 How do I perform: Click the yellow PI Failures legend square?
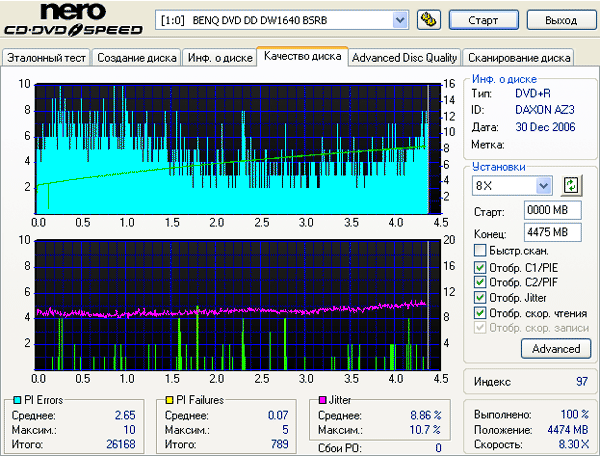coord(171,400)
